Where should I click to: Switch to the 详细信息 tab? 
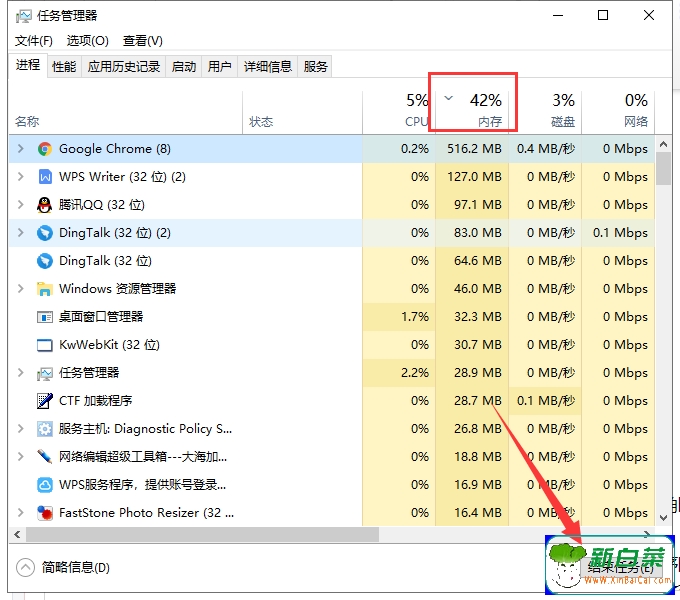pyautogui.click(x=268, y=67)
